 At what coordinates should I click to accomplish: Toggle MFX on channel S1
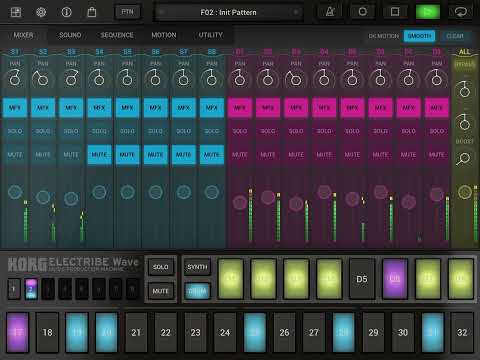(x=15, y=108)
